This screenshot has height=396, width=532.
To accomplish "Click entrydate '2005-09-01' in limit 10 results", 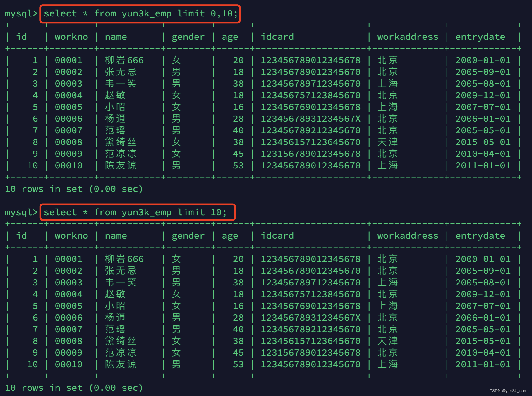I will coord(483,271).
